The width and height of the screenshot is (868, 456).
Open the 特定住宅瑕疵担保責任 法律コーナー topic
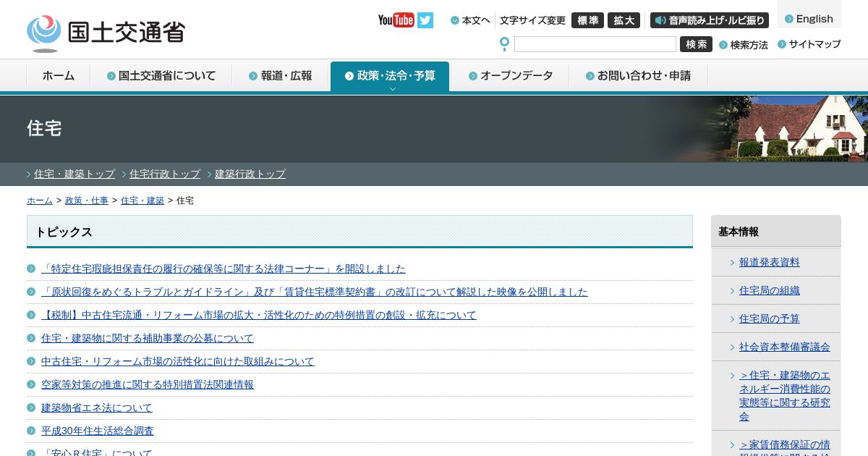[x=224, y=269]
